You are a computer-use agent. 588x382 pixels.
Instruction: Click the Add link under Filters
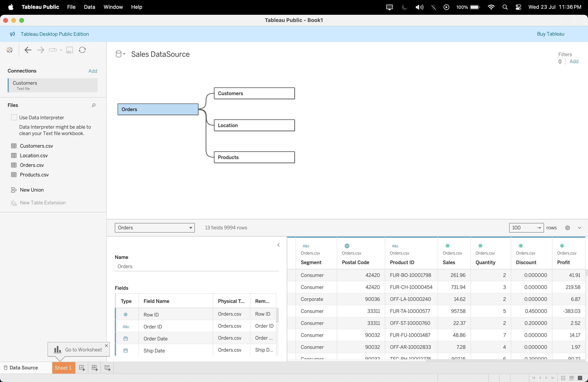point(574,62)
